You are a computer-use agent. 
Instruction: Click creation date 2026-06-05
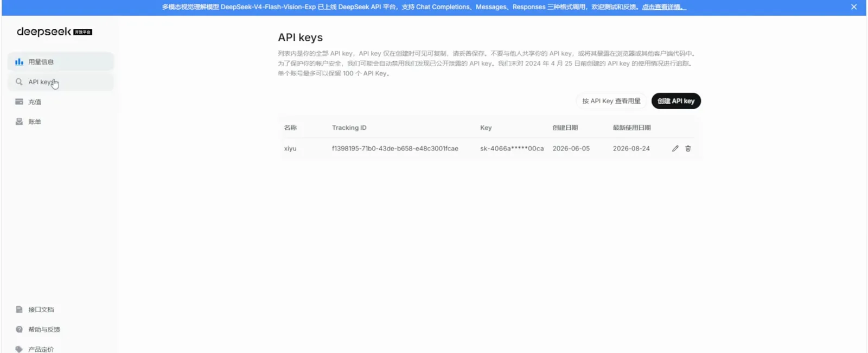click(x=571, y=148)
